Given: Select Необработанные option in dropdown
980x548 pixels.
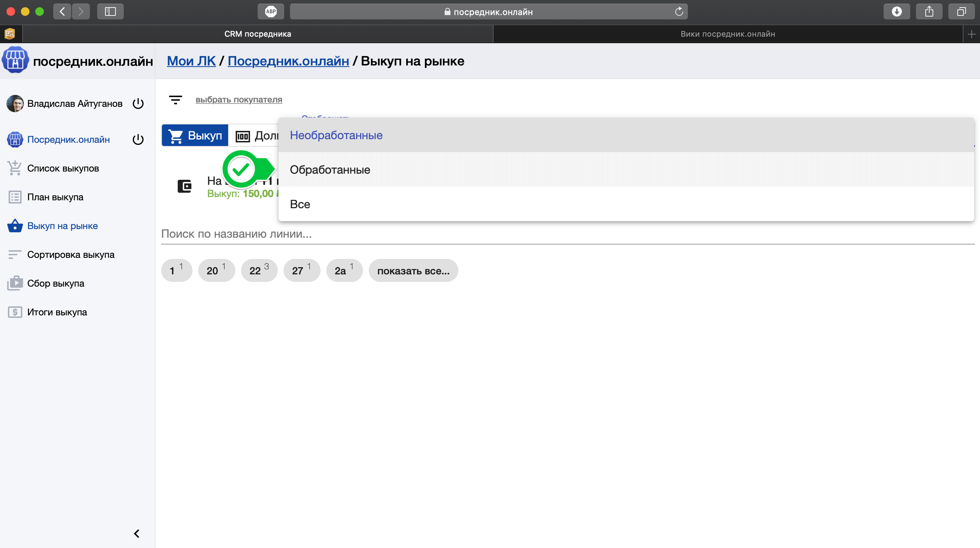Looking at the screenshot, I should [x=336, y=135].
